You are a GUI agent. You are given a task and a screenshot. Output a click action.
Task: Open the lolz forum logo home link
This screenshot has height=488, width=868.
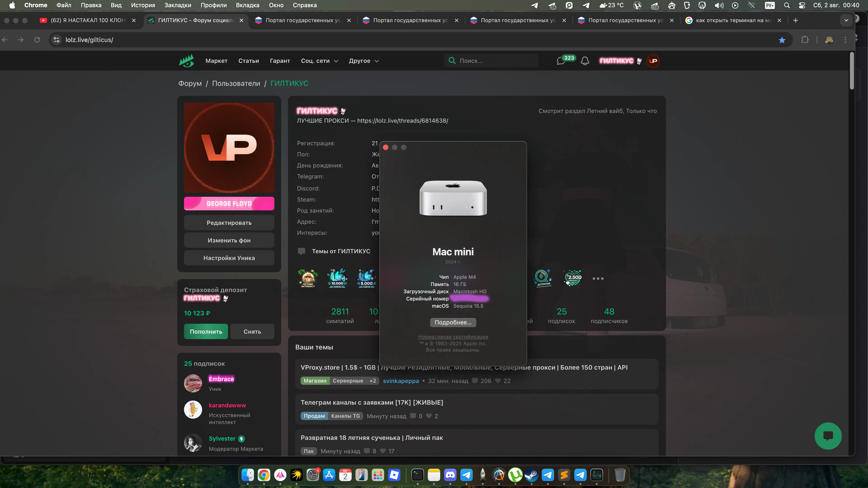186,61
